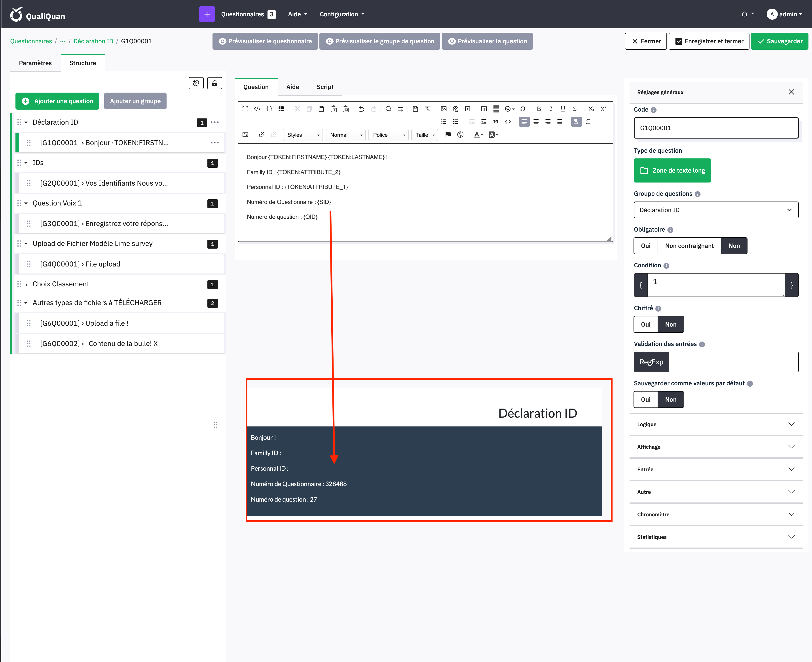Click Prévisualiser le questionnaire button
Screen dimensions: 812x662
point(265,41)
